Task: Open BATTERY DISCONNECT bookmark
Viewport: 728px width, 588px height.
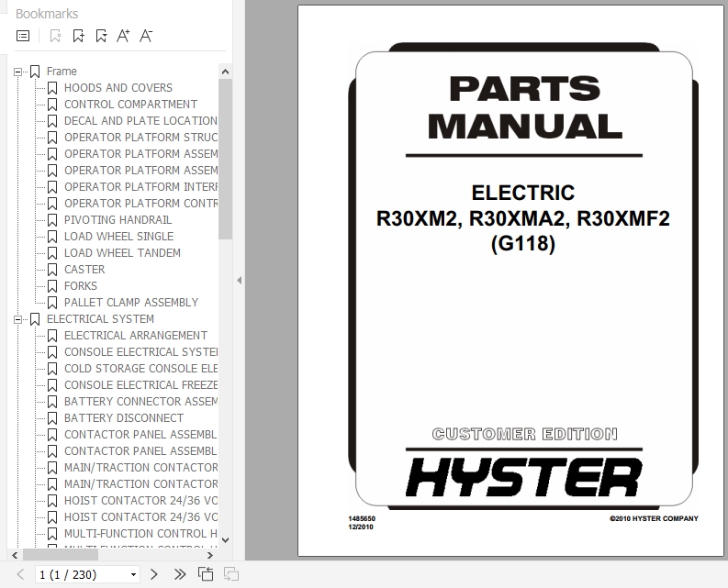Action: coord(124,418)
